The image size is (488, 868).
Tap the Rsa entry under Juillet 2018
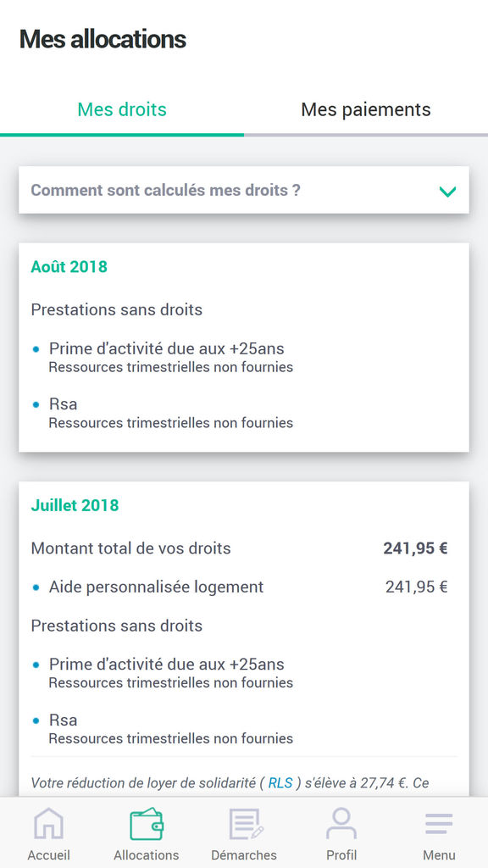click(x=63, y=721)
